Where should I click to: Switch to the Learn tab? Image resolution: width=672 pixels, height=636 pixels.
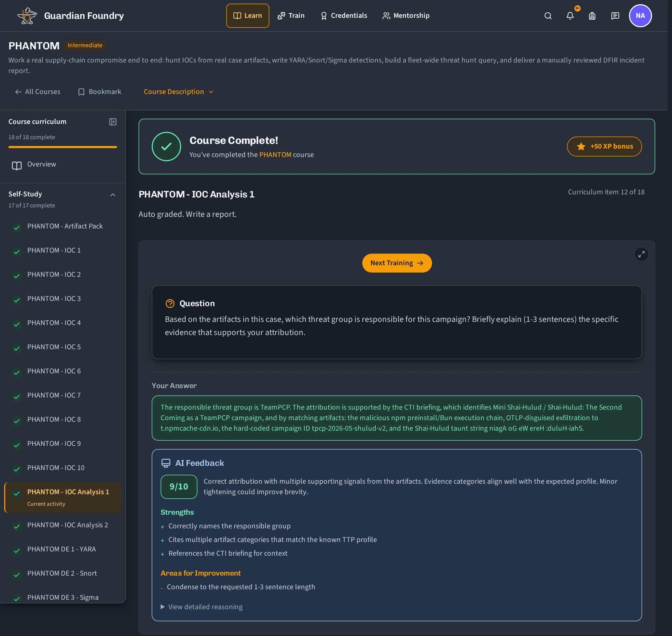click(248, 15)
